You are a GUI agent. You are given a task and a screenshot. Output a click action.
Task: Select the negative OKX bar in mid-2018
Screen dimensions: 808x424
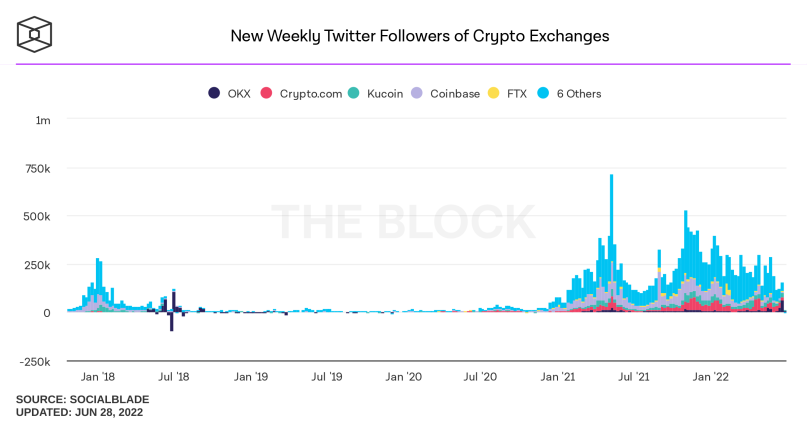pos(172,321)
